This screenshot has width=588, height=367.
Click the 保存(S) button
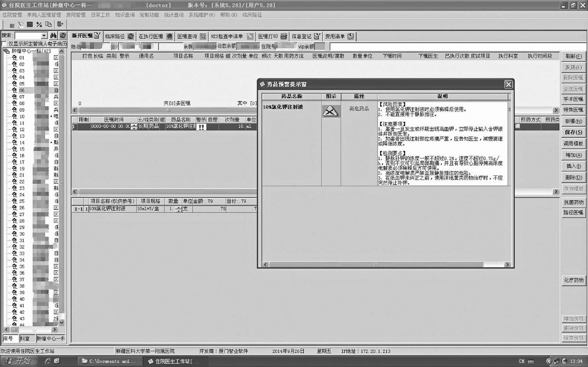pyautogui.click(x=573, y=132)
